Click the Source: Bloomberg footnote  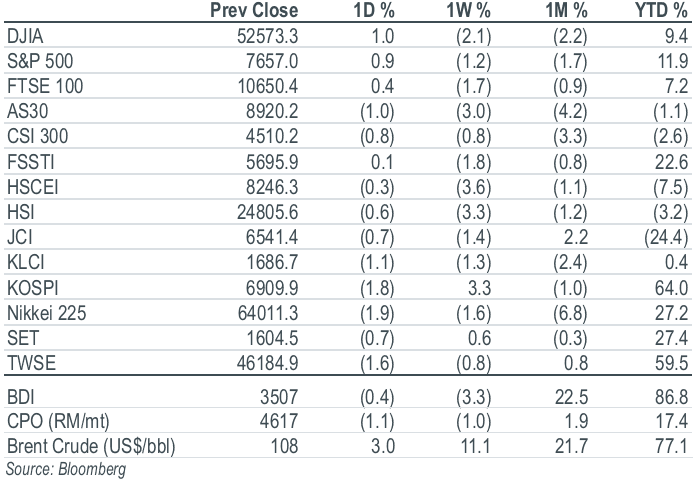click(66, 470)
